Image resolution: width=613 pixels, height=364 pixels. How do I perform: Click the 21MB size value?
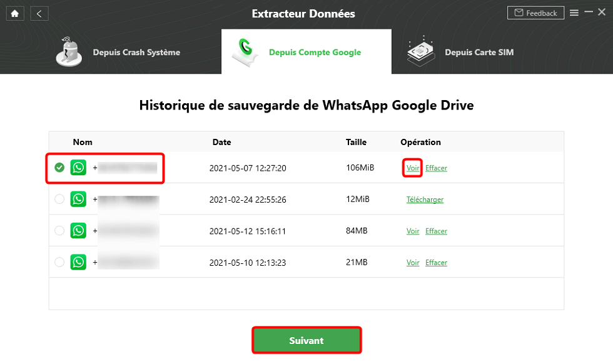tap(357, 262)
